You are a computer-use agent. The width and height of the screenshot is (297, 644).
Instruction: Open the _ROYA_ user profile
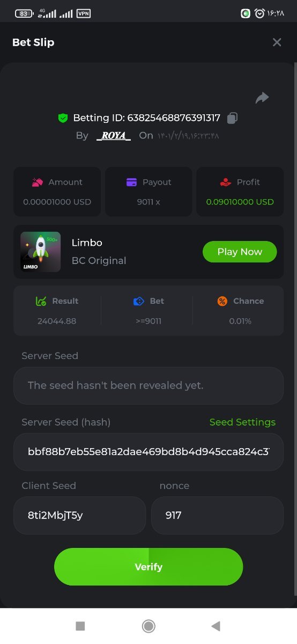(x=114, y=135)
